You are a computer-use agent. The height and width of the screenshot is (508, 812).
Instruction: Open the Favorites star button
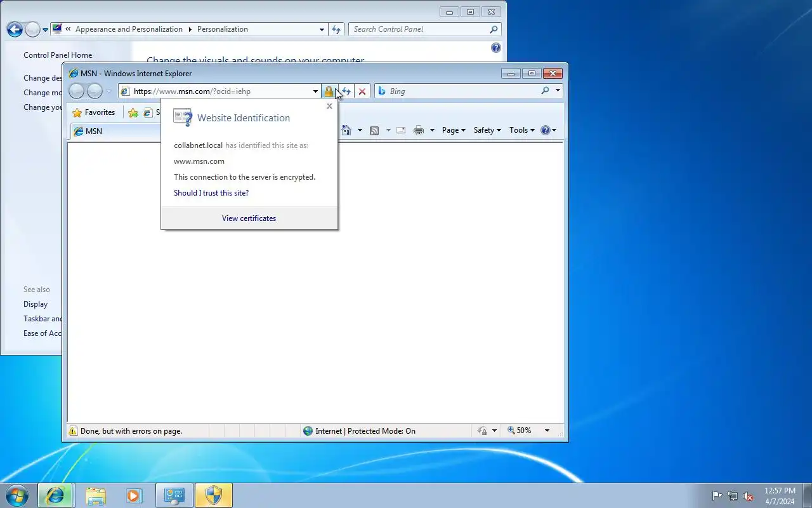(94, 112)
